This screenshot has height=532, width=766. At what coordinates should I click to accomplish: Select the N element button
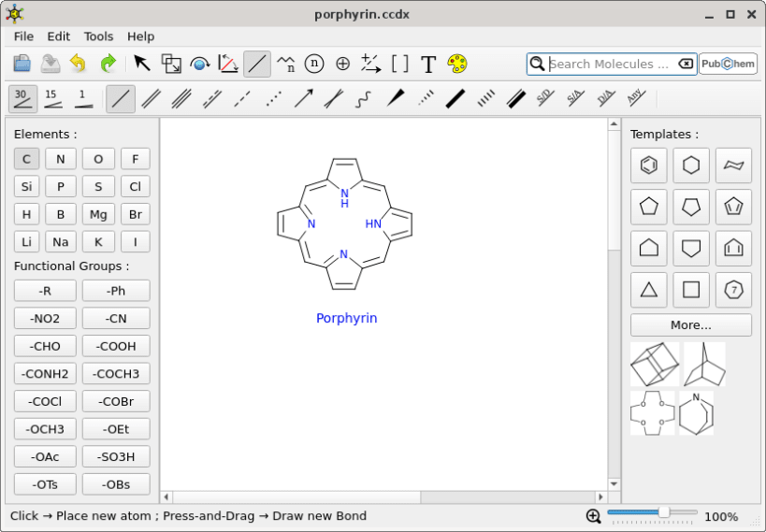tap(61, 159)
